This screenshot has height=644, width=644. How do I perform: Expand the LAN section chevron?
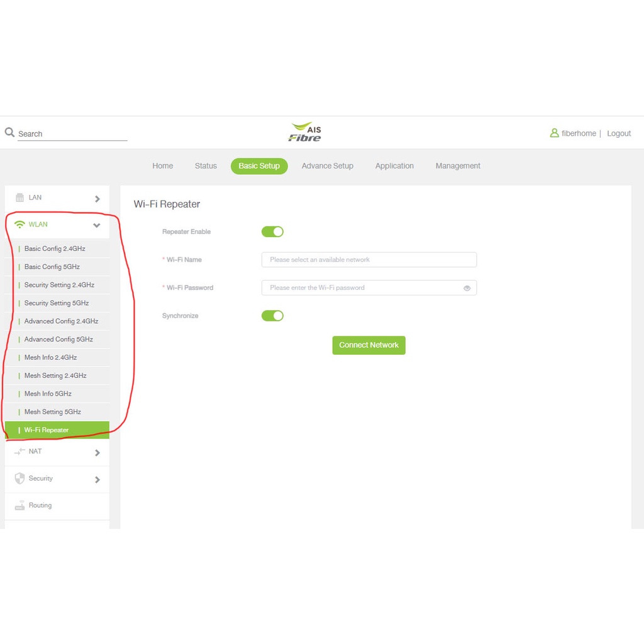click(x=97, y=199)
